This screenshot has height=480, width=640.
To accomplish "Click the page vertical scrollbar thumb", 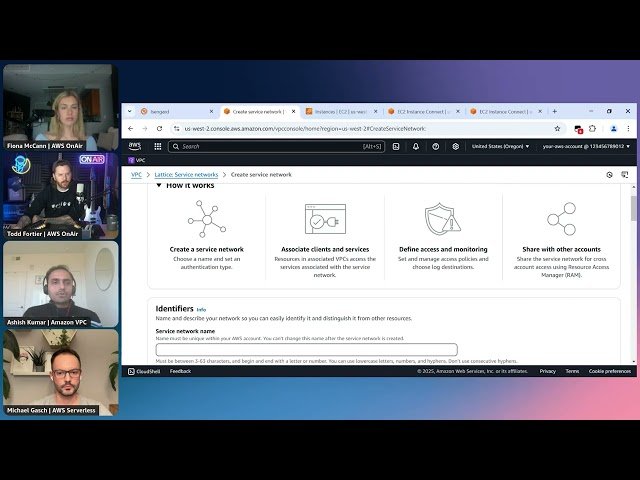I will click(633, 209).
